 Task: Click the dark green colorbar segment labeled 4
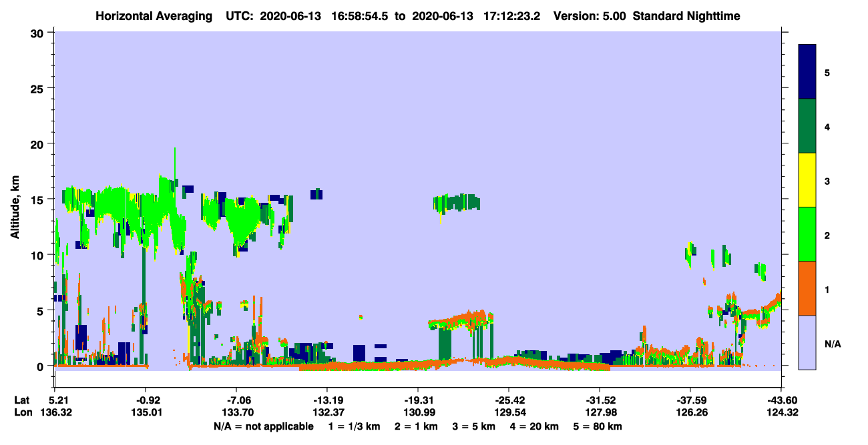(x=807, y=126)
